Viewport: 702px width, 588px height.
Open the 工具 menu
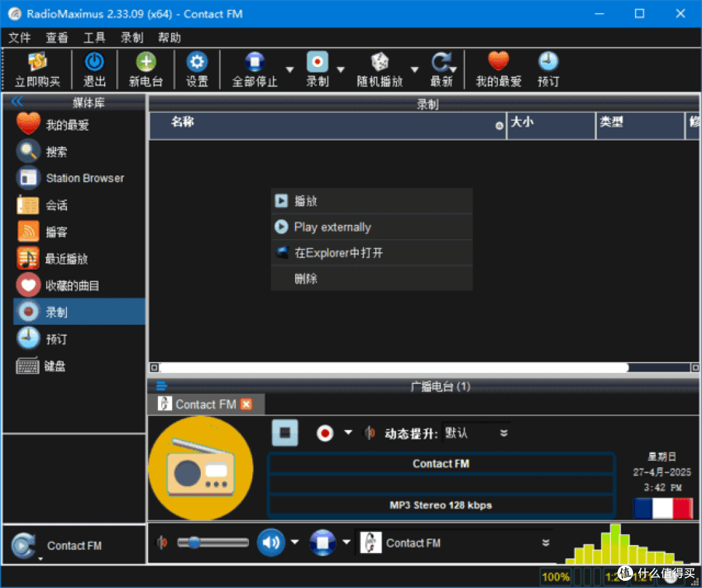click(x=94, y=38)
